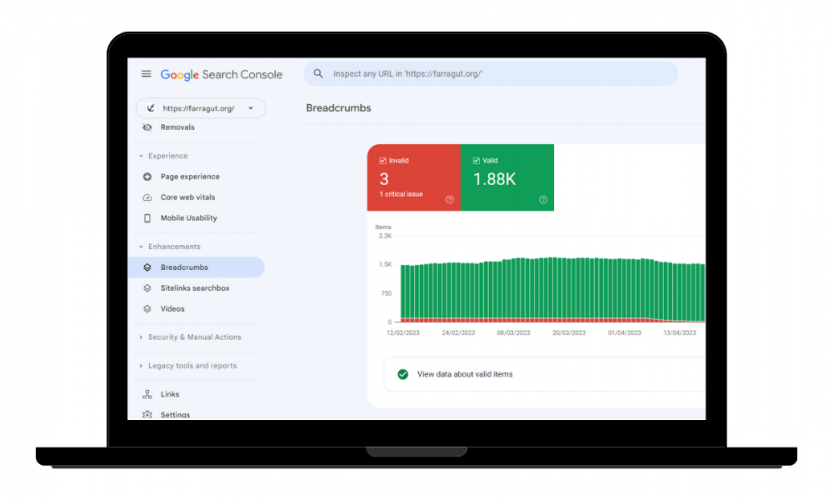The width and height of the screenshot is (833, 500).
Task: Click the Videos layers icon
Action: click(x=147, y=309)
